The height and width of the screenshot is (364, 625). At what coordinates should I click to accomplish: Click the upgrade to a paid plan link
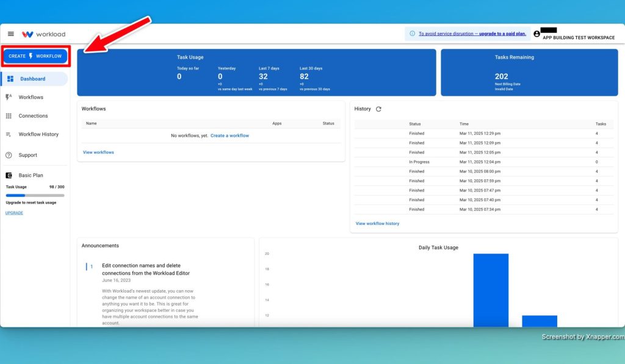(x=502, y=34)
